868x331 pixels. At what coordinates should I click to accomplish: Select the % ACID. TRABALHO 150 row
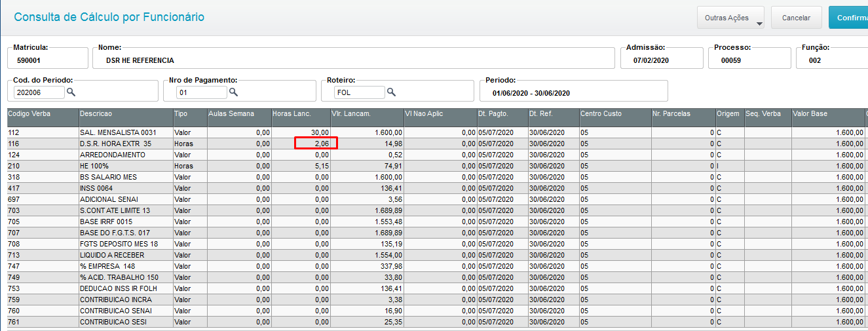pos(438,277)
